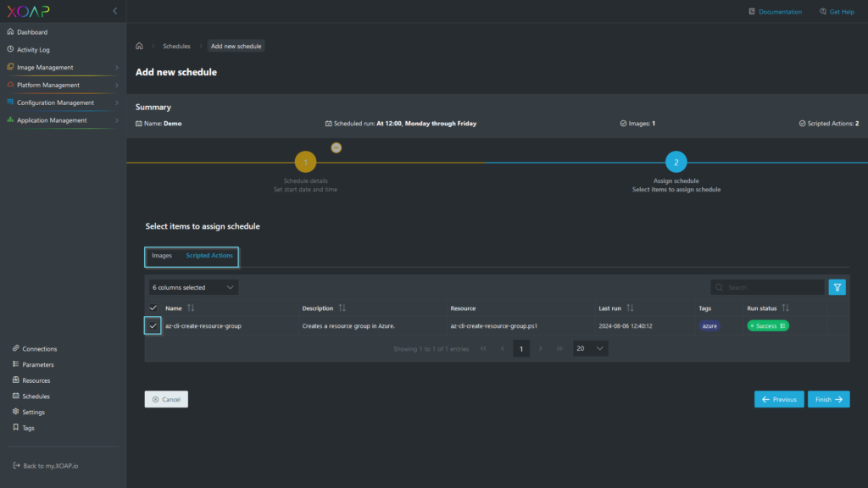Open Dashboard from the sidebar
The image size is (868, 488).
click(x=31, y=32)
